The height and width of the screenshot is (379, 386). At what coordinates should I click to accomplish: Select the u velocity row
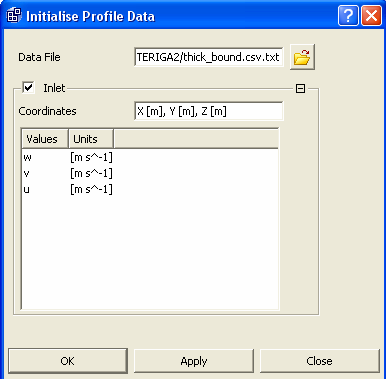150,189
